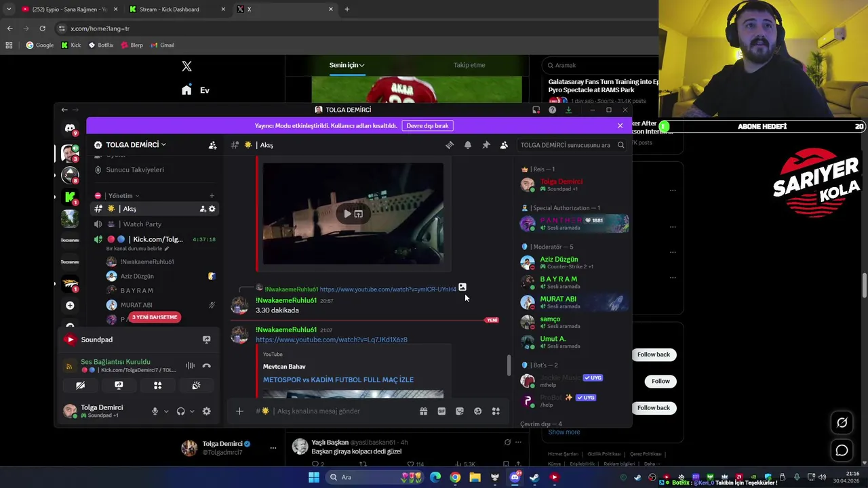Click the search magnifier in Discord server search

620,145
